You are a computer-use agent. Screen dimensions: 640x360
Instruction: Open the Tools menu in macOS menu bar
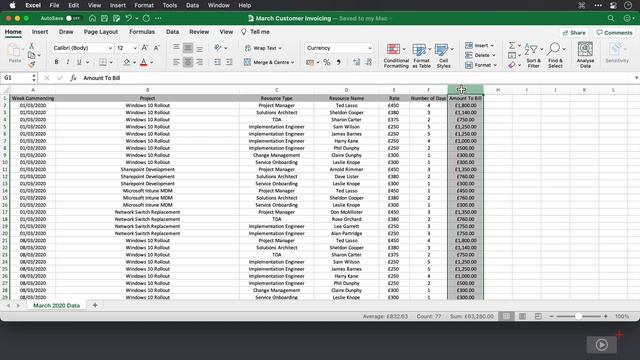point(170,5)
